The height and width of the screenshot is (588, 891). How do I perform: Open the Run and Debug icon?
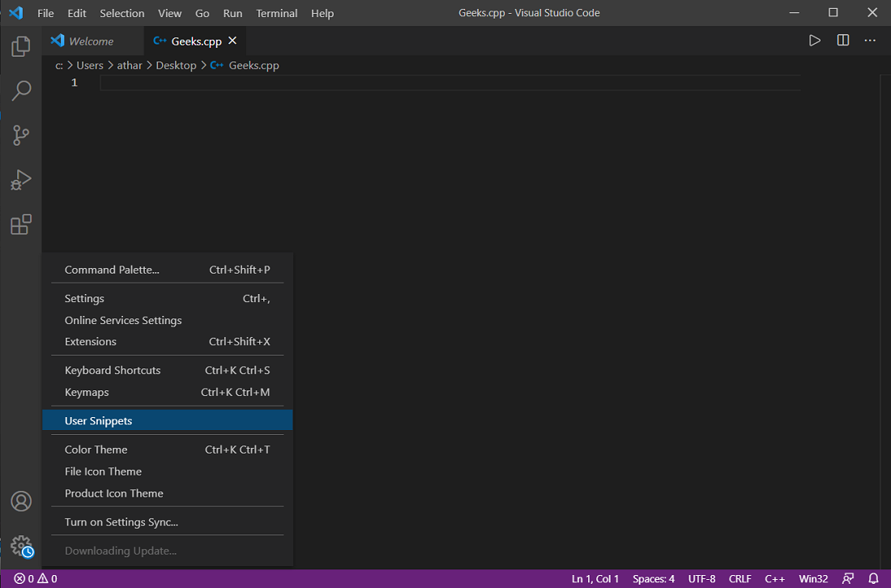(x=21, y=180)
